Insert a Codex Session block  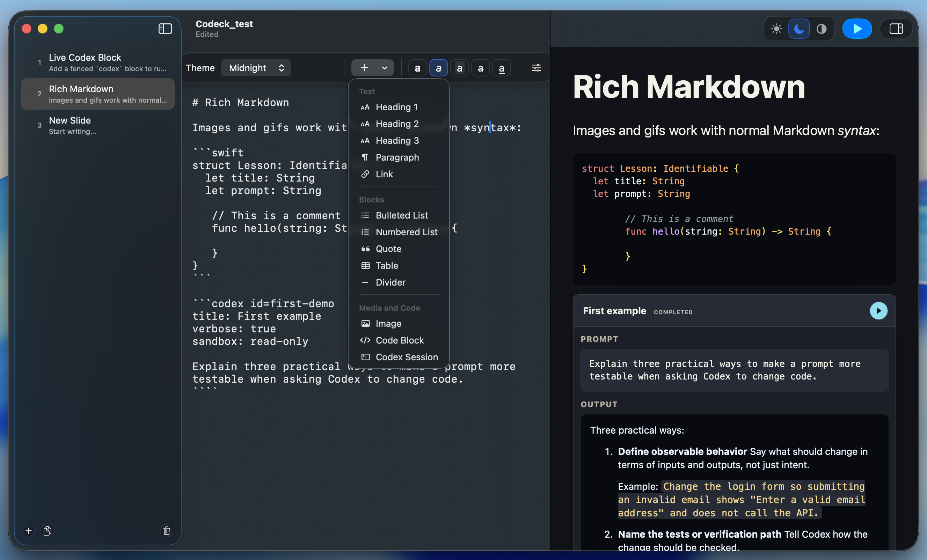click(x=399, y=357)
